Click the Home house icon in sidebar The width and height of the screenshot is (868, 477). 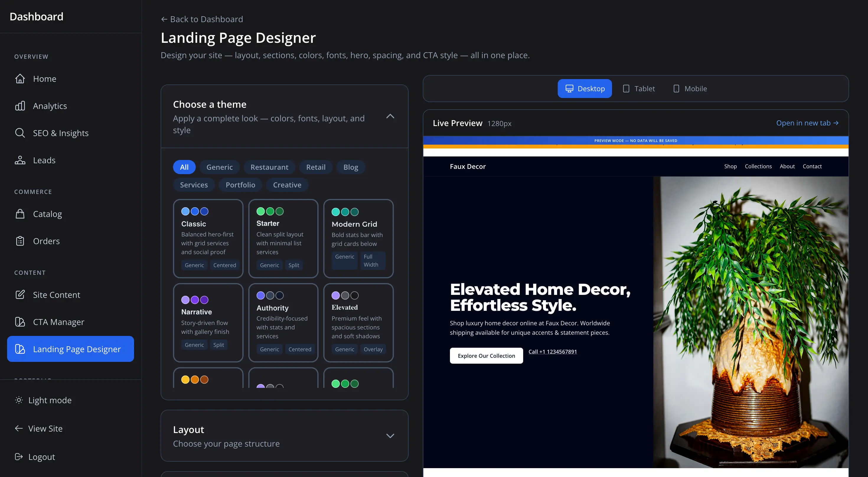click(20, 79)
